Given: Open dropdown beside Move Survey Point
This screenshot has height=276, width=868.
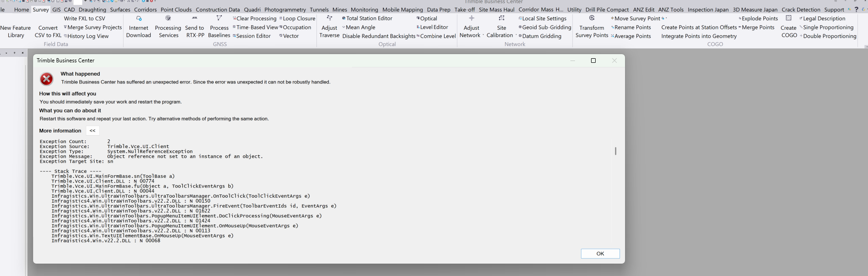Looking at the screenshot, I should coord(666,19).
